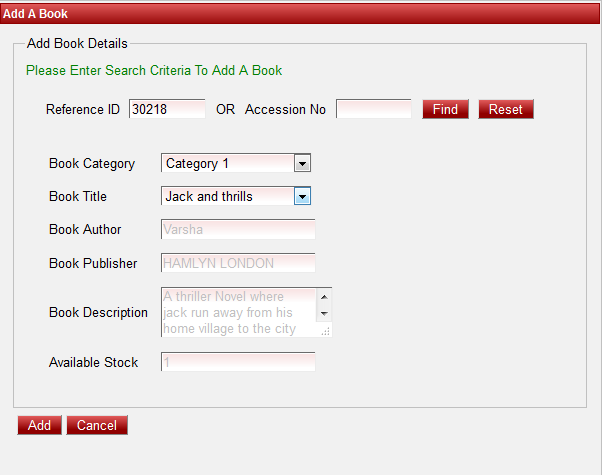
Task: Click the green search criteria instruction text
Action: point(154,71)
